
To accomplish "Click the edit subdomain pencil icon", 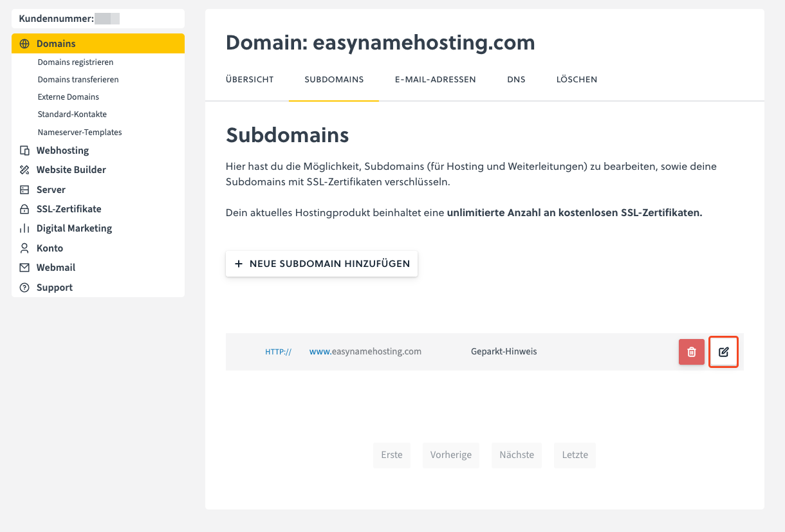I will [x=723, y=352].
